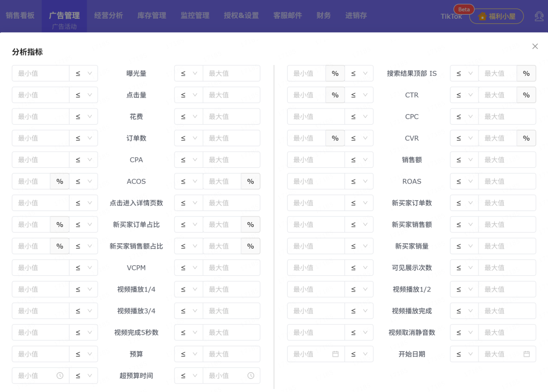The height and width of the screenshot is (392, 548).
Task: Click the calendar icon in 开始日期 minimum field
Action: tap(335, 354)
